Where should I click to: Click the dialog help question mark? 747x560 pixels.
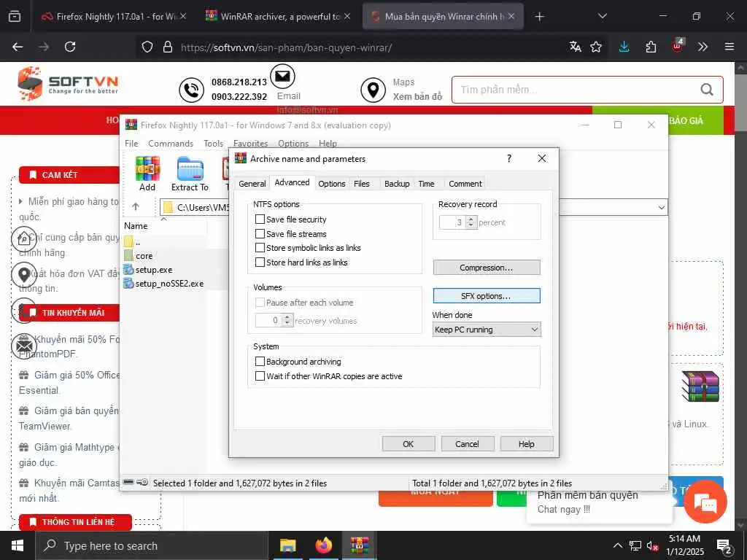pyautogui.click(x=509, y=158)
